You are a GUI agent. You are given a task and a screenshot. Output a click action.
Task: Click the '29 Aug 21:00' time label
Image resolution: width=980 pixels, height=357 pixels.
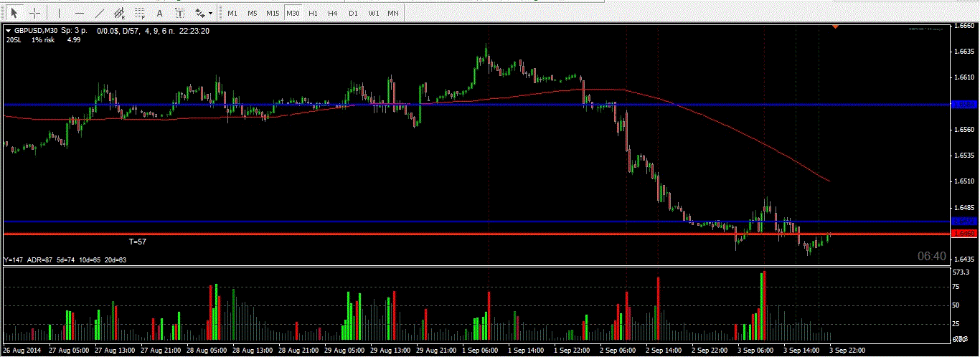[435, 351]
